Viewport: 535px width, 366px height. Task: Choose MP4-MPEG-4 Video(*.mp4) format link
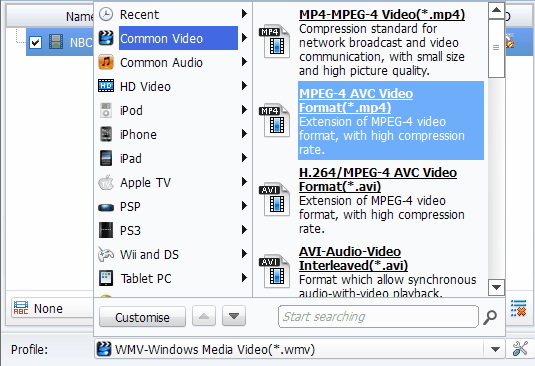click(x=382, y=15)
